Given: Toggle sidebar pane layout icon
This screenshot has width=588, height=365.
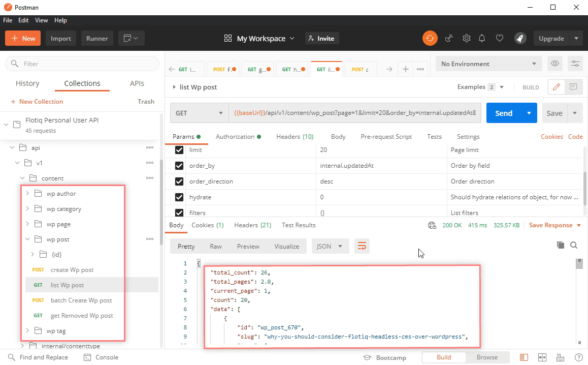Looking at the screenshot, I should coord(524,357).
